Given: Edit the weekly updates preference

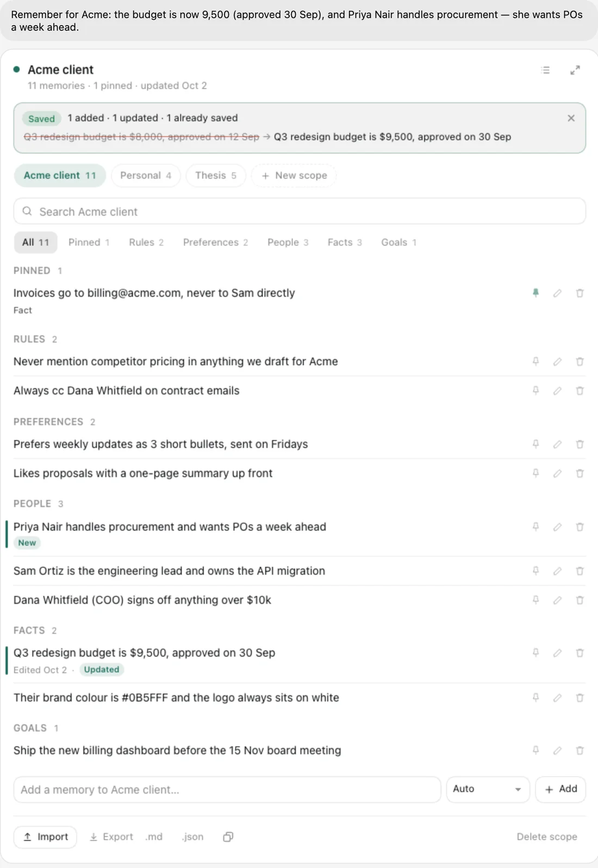Looking at the screenshot, I should 557,444.
